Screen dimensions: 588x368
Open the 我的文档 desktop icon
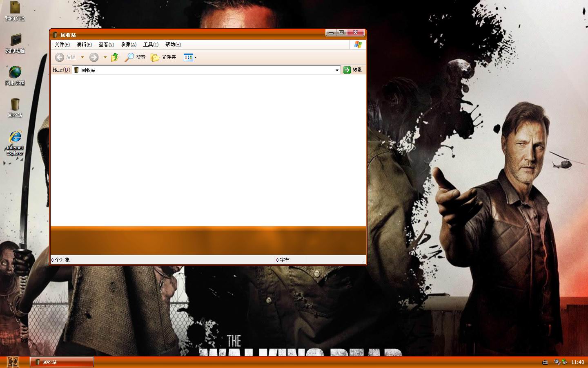(15, 11)
